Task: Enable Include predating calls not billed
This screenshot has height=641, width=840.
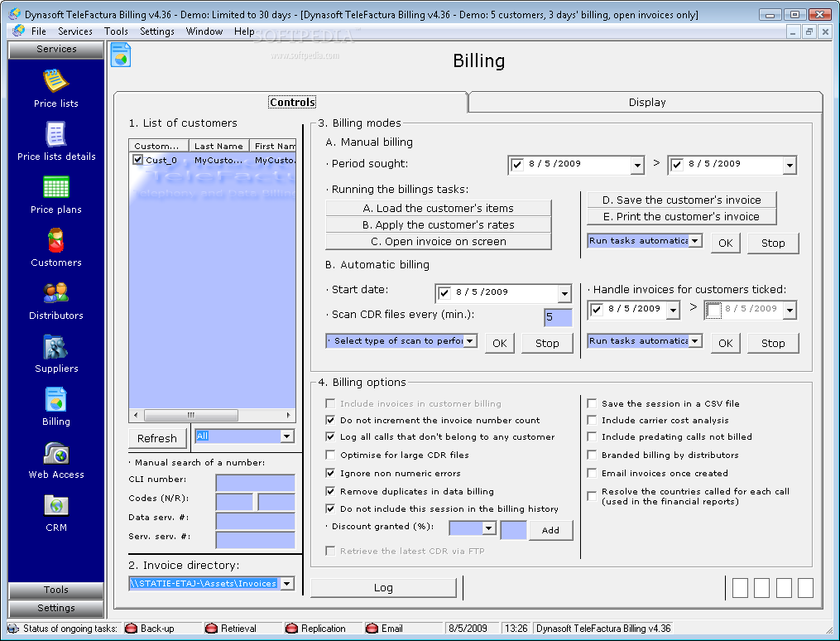Action: click(592, 436)
